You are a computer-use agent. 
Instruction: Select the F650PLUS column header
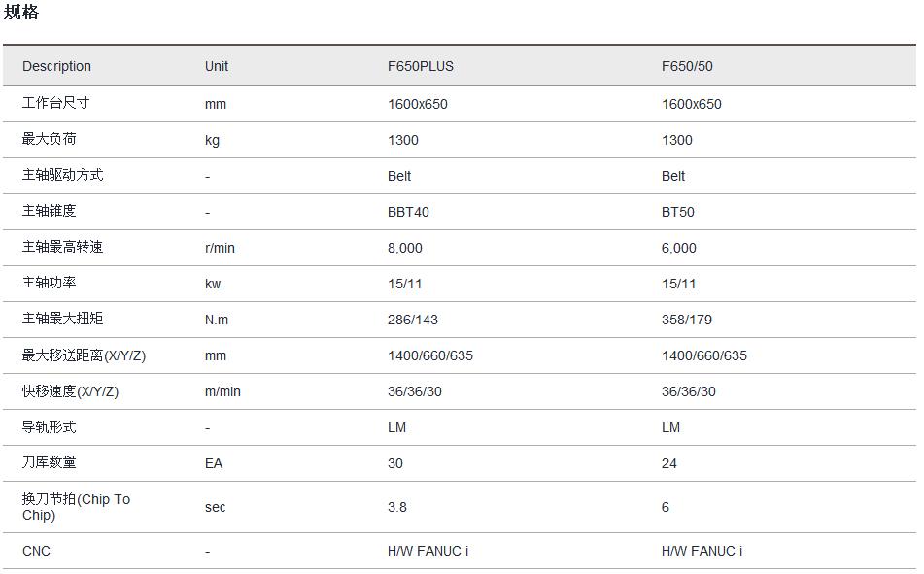420,66
